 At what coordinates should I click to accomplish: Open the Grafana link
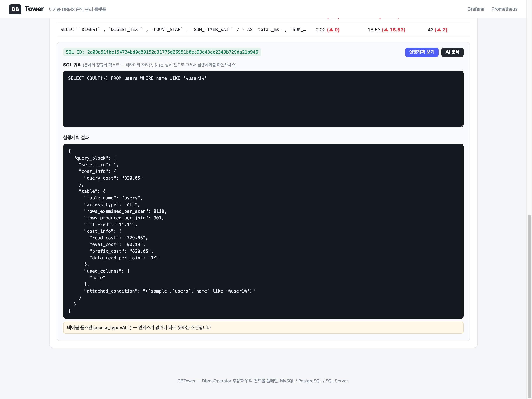coord(475,9)
